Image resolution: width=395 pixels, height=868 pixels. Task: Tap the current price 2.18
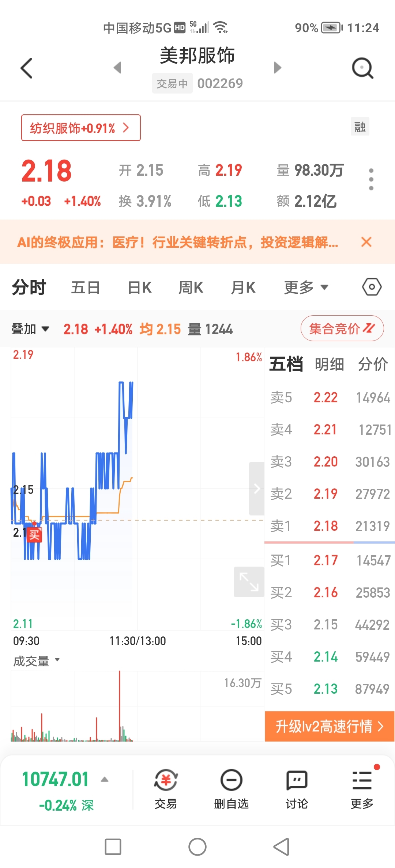[46, 171]
